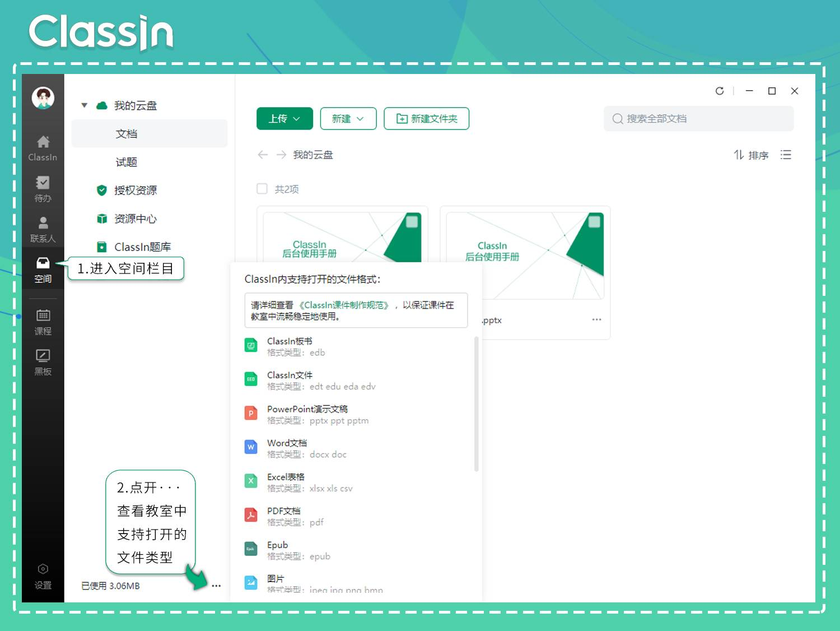This screenshot has width=840, height=631.
Task: Click the PowerPoint演示文稿 icon
Action: pos(251,414)
